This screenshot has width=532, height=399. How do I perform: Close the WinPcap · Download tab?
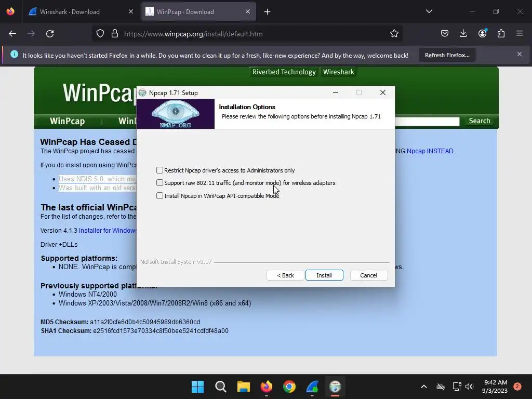248,11
